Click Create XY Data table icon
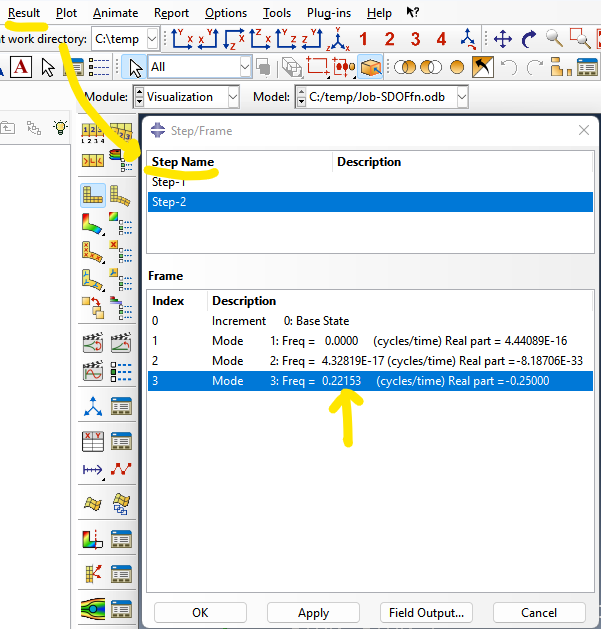This screenshot has height=629, width=601. 93,441
